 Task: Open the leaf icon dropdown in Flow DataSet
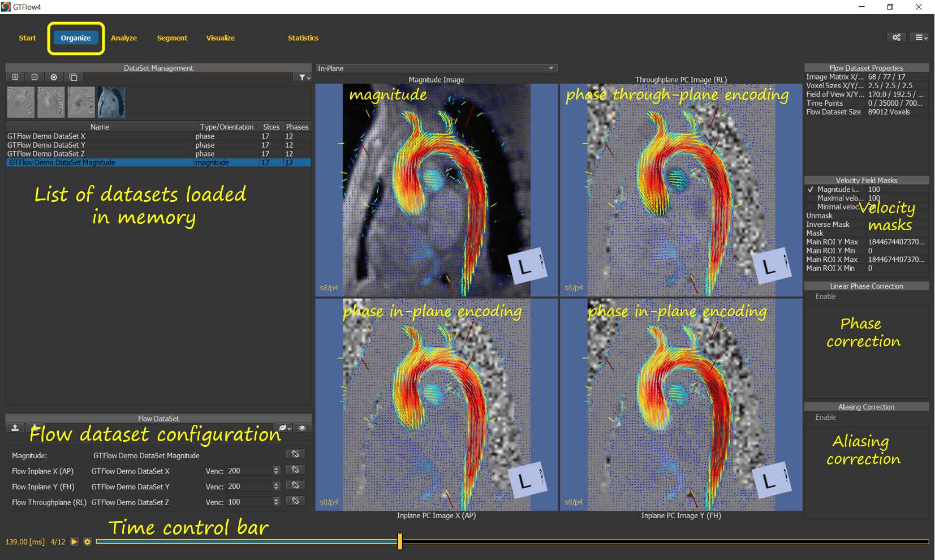tap(283, 428)
